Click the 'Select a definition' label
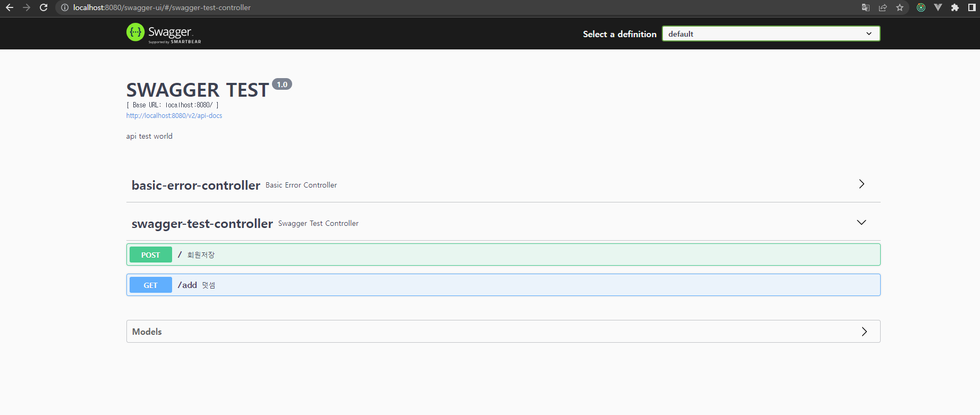The height and width of the screenshot is (415, 980). point(619,34)
